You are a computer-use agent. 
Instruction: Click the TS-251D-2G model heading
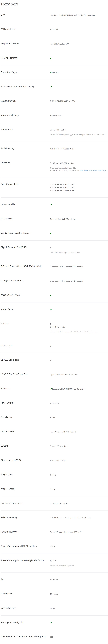(x=9, y=4)
